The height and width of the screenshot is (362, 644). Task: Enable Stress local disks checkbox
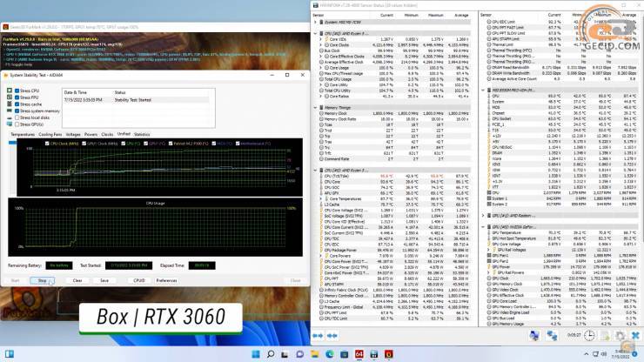(17, 117)
